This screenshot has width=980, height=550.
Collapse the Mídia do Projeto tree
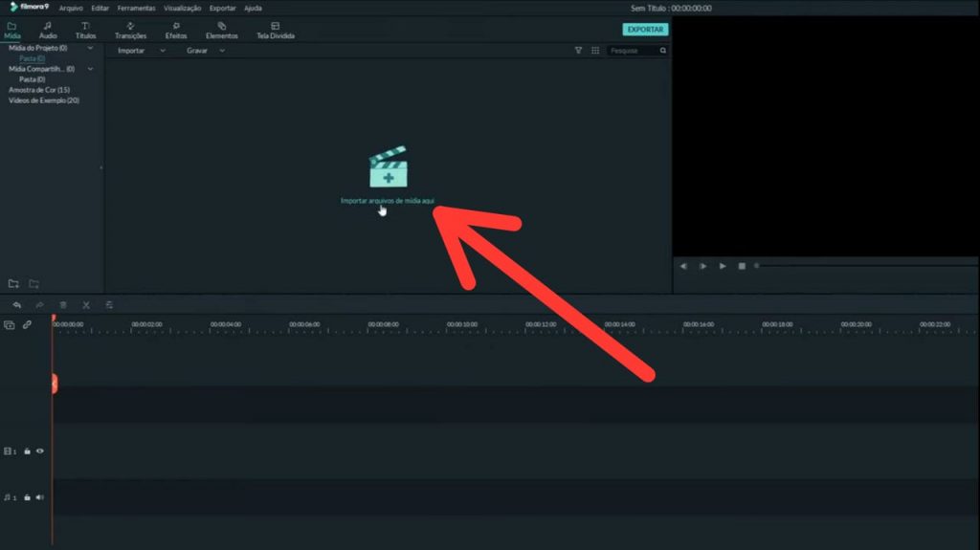pos(90,48)
